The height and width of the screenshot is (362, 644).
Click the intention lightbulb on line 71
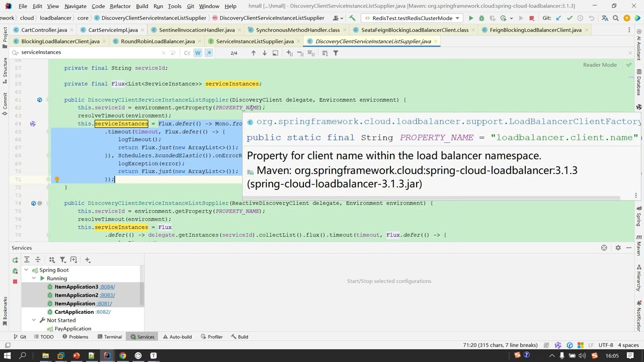point(57,179)
